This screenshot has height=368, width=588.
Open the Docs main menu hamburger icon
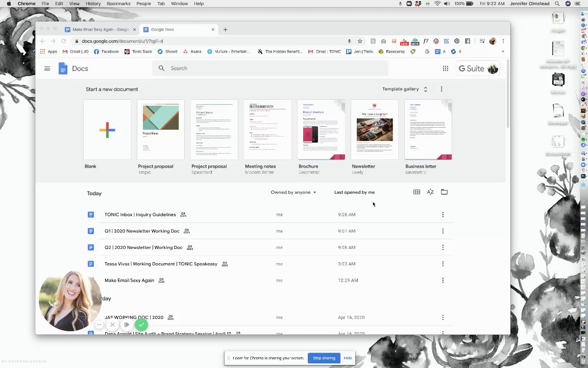coord(47,68)
